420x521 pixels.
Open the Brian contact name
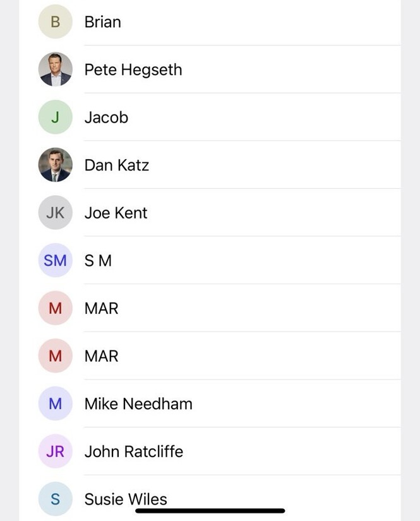(102, 22)
